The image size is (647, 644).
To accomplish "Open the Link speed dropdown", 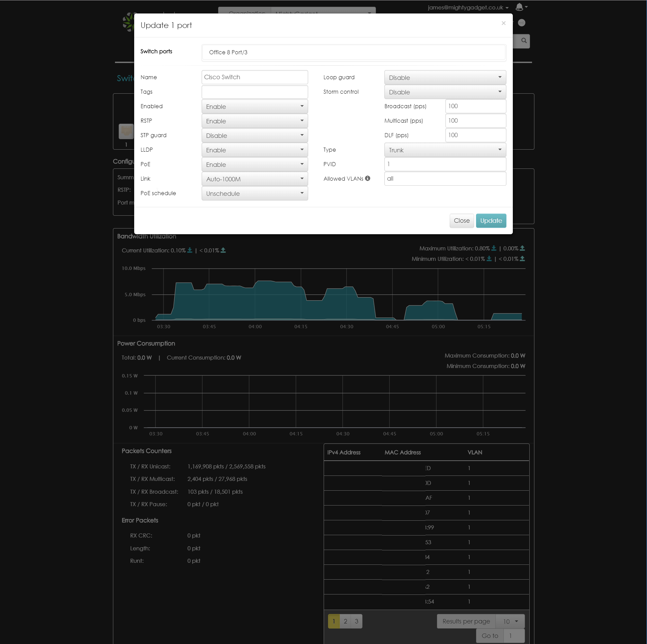I will click(255, 179).
